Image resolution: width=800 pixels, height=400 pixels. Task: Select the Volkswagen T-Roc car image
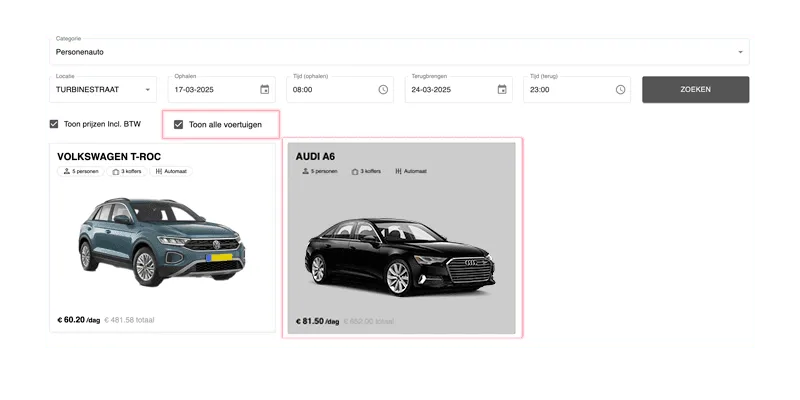tap(162, 241)
